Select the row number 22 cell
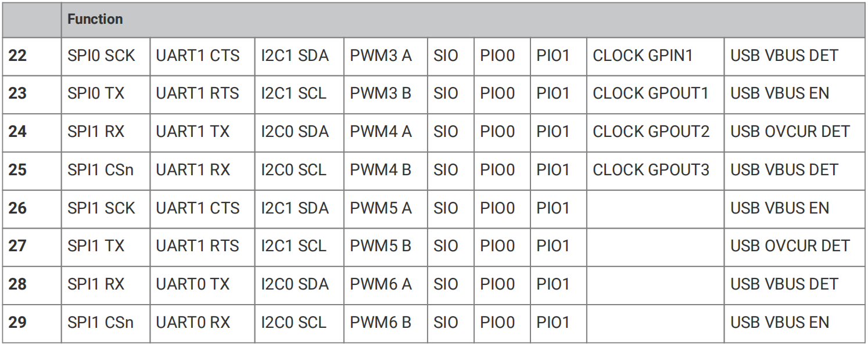The height and width of the screenshot is (347, 868). pyautogui.click(x=31, y=56)
